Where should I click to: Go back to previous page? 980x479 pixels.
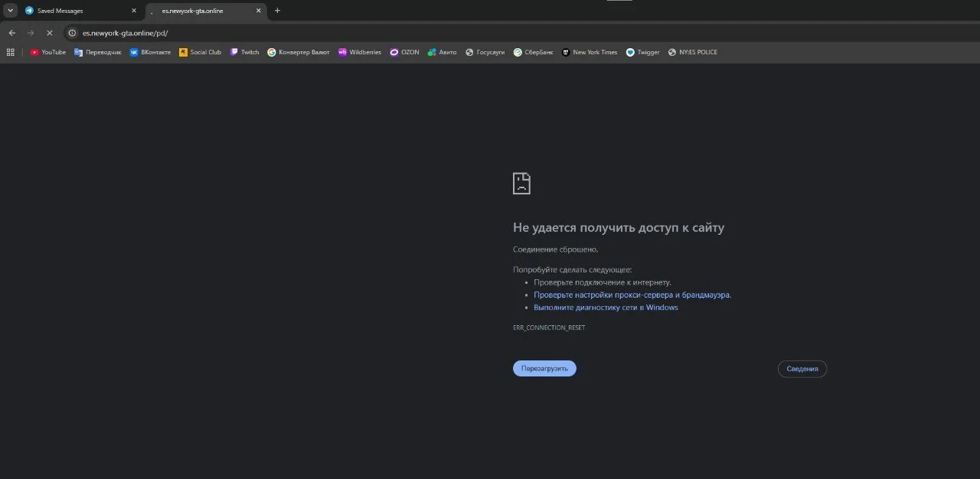[x=11, y=33]
